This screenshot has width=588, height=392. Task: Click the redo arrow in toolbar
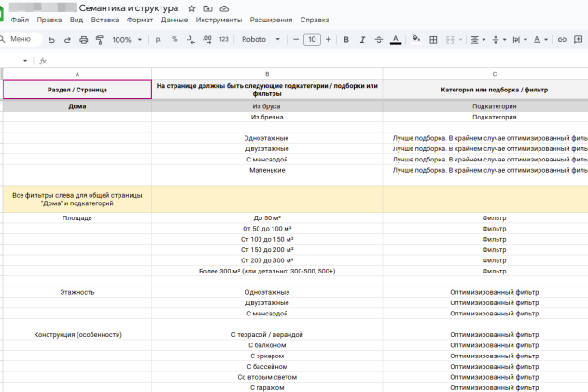pyautogui.click(x=67, y=40)
